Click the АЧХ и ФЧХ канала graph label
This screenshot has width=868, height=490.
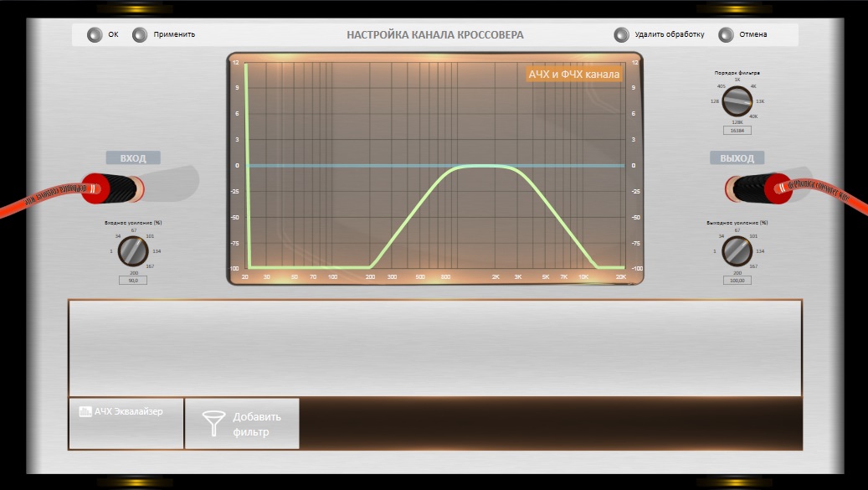coord(574,75)
